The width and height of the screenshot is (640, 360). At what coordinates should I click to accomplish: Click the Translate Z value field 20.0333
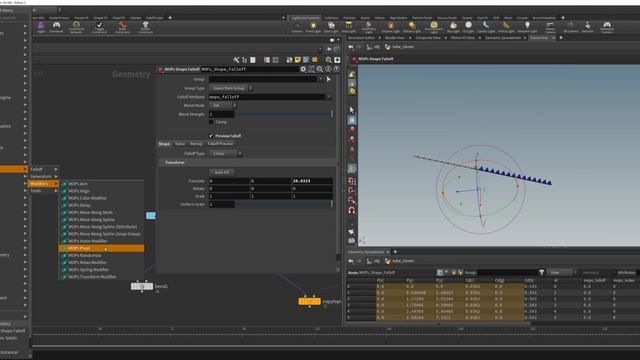[312, 181]
